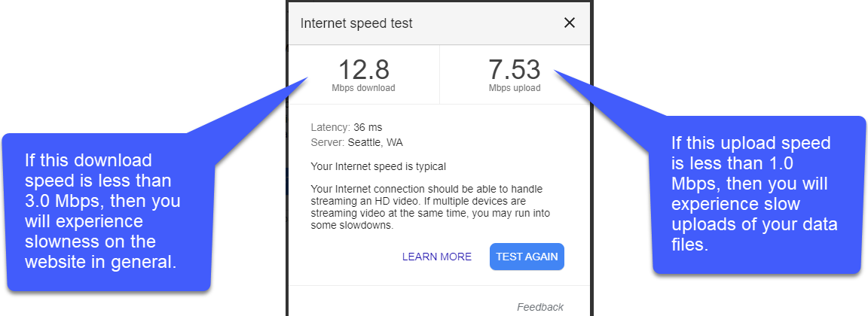
Task: Select the 36 ms latency value
Action: pos(368,128)
